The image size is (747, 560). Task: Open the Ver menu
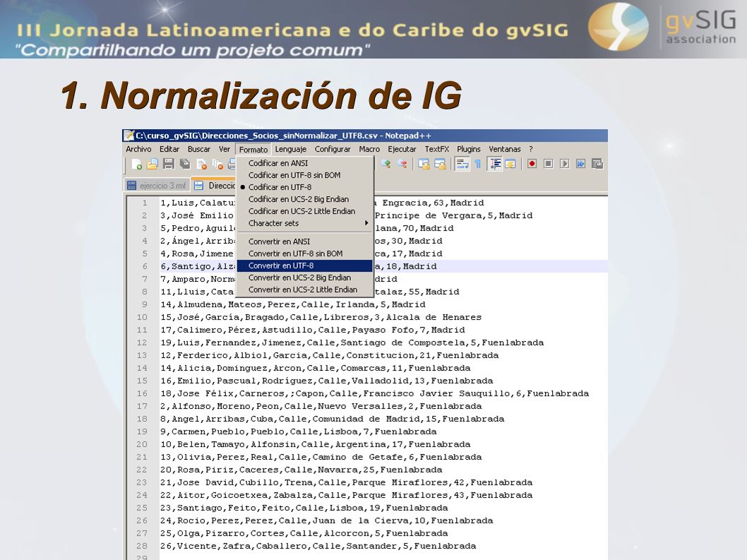tap(225, 149)
